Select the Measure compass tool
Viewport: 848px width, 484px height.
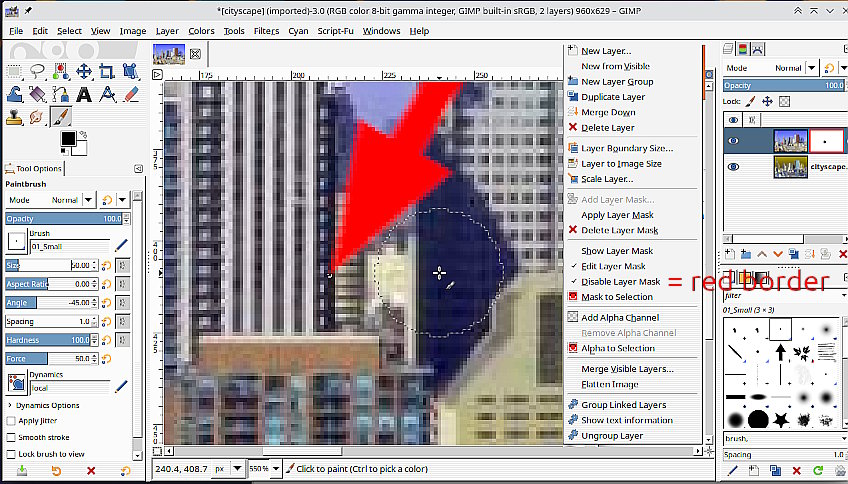(x=107, y=94)
